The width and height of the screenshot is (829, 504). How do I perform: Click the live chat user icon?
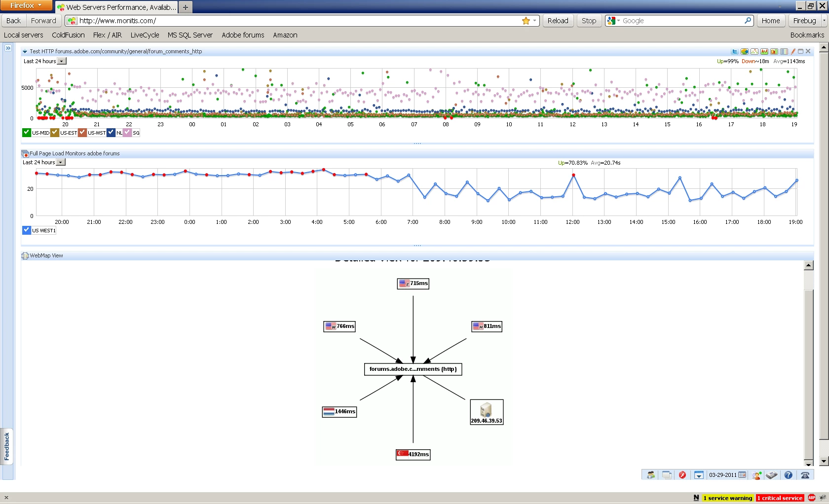click(x=756, y=475)
